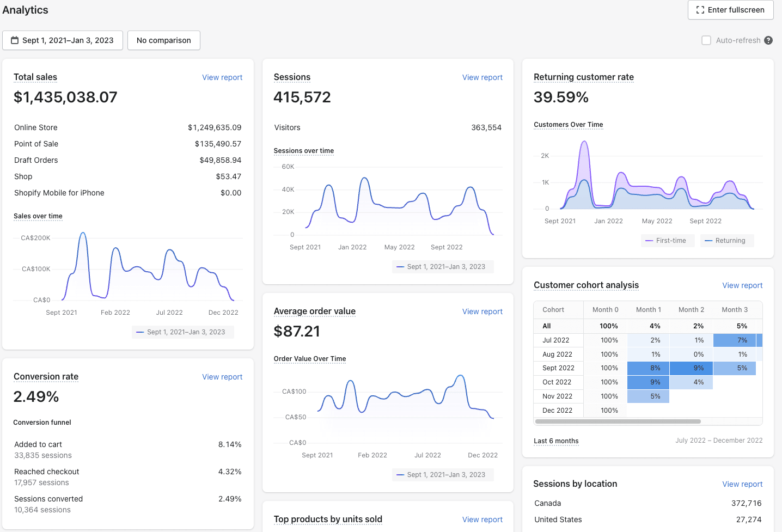Click the fullscreen expand icon
Screen dimensions: 782x532
(x=700, y=10)
